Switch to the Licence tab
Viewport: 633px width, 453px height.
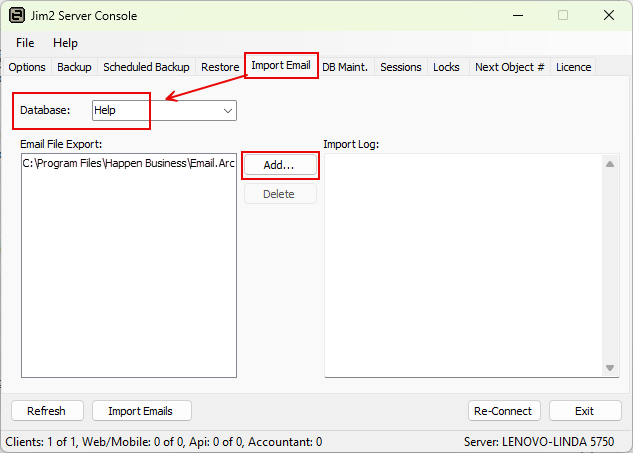[x=574, y=67]
